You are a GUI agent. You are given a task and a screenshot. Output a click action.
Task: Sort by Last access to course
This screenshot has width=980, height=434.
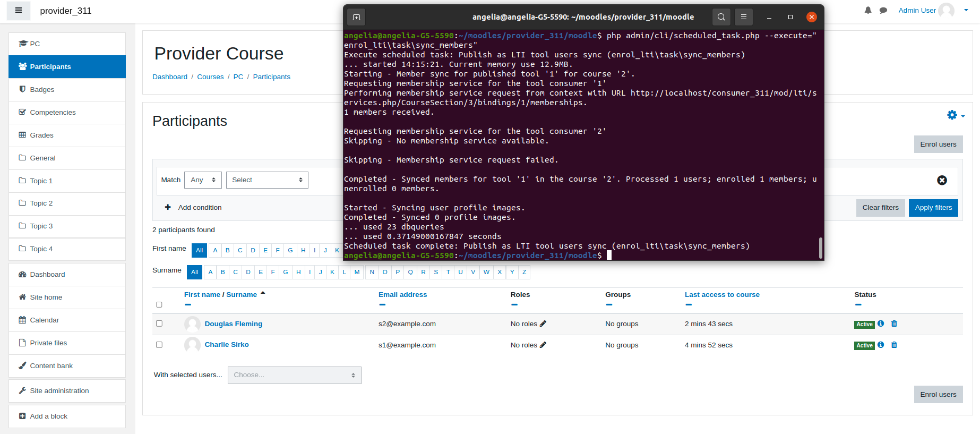(x=722, y=294)
